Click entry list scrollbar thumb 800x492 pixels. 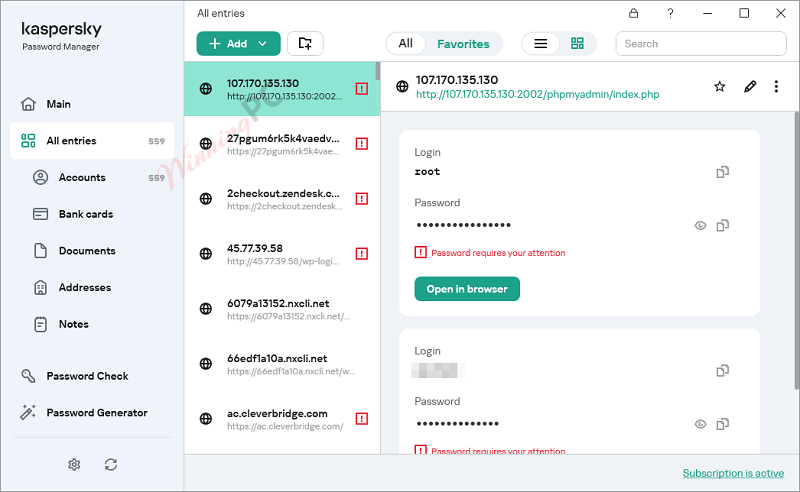378,71
